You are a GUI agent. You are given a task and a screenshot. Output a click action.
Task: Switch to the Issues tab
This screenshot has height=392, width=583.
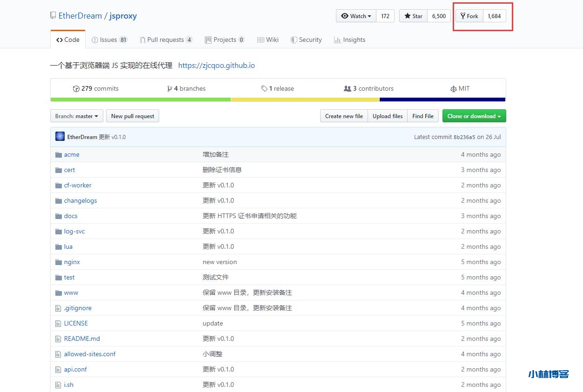[110, 40]
